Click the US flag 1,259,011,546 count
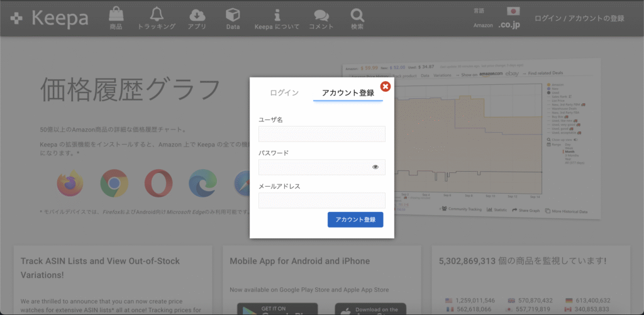644x315 pixels. tap(470, 300)
